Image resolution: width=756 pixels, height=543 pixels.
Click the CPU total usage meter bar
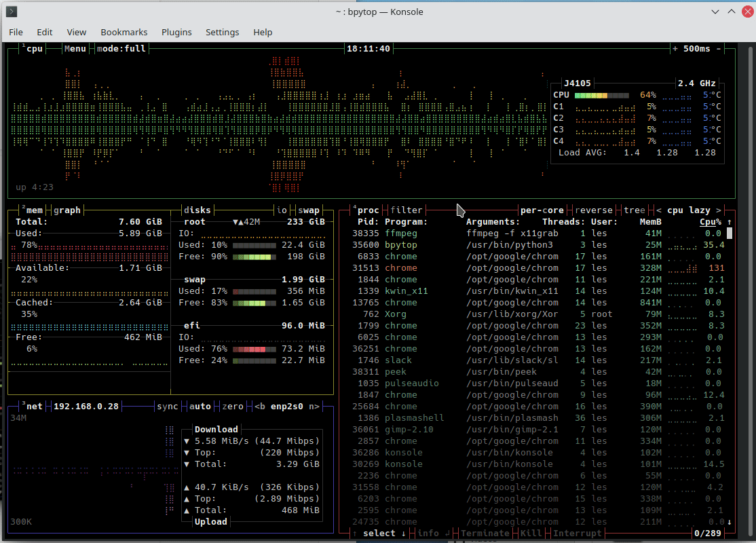click(x=602, y=95)
